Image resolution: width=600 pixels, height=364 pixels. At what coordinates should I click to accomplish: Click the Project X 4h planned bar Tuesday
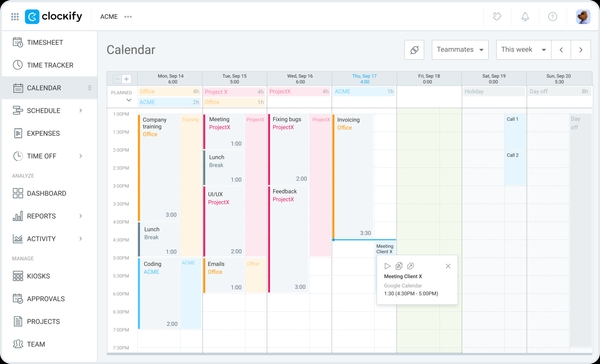point(235,91)
